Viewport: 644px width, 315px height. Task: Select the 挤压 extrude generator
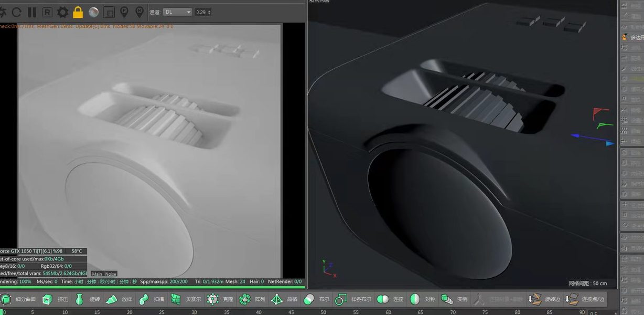point(56,299)
